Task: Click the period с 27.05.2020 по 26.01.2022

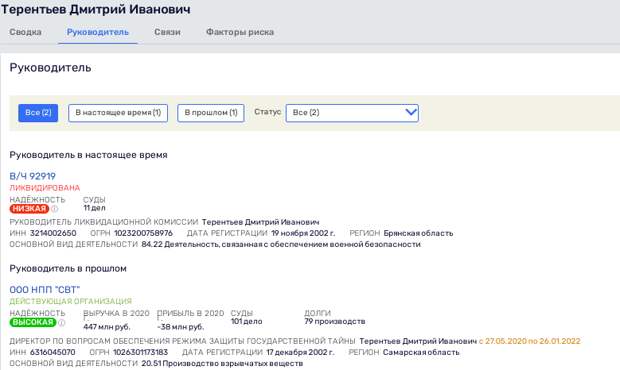Action: coord(529,341)
